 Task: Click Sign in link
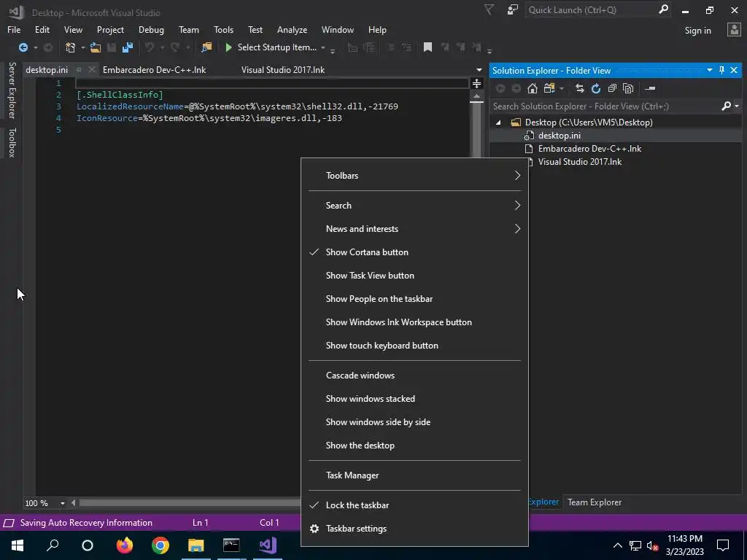coord(697,31)
